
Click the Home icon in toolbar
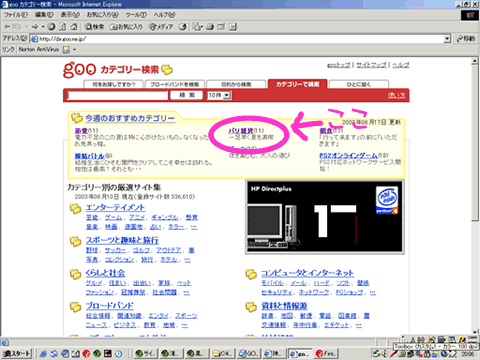tap(74, 27)
